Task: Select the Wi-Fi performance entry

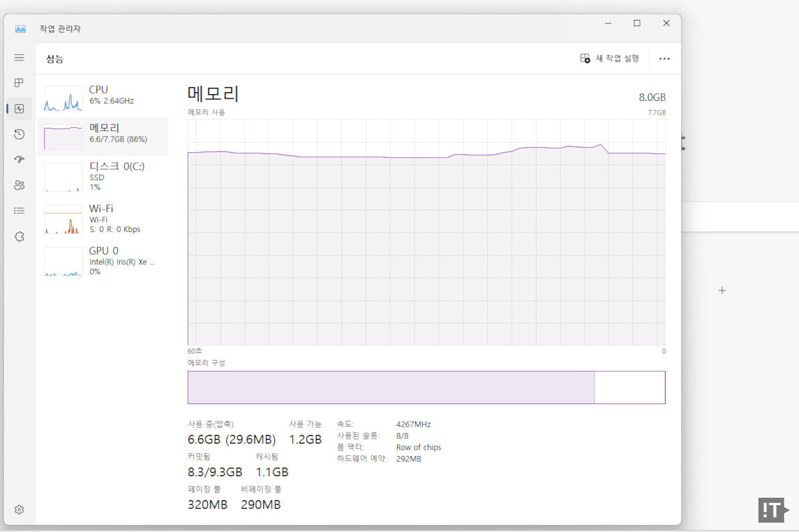Action: 103,218
